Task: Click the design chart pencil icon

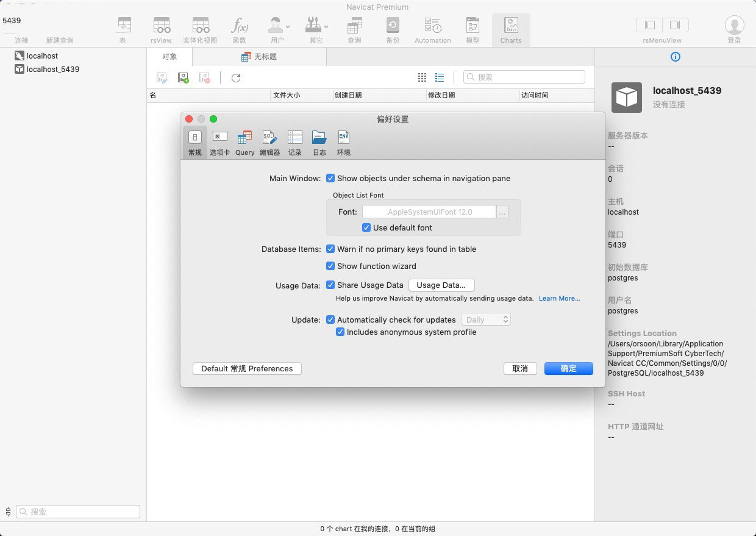Action: tap(162, 77)
